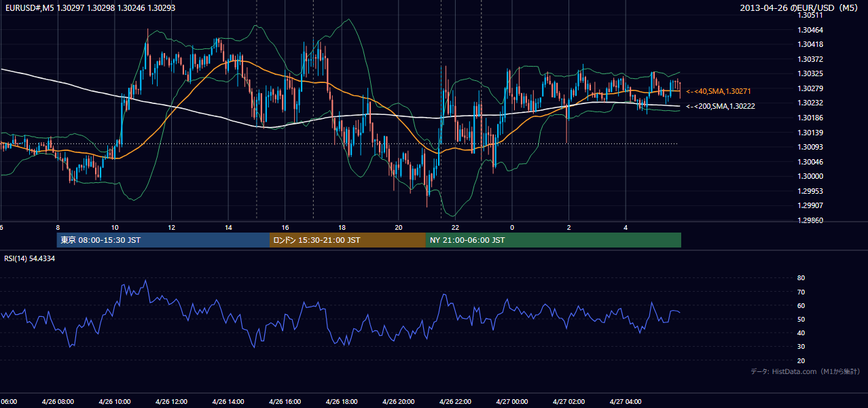Click the 200 SMA 1.30222 label
Viewport: 868px width, 408px height.
click(720, 106)
